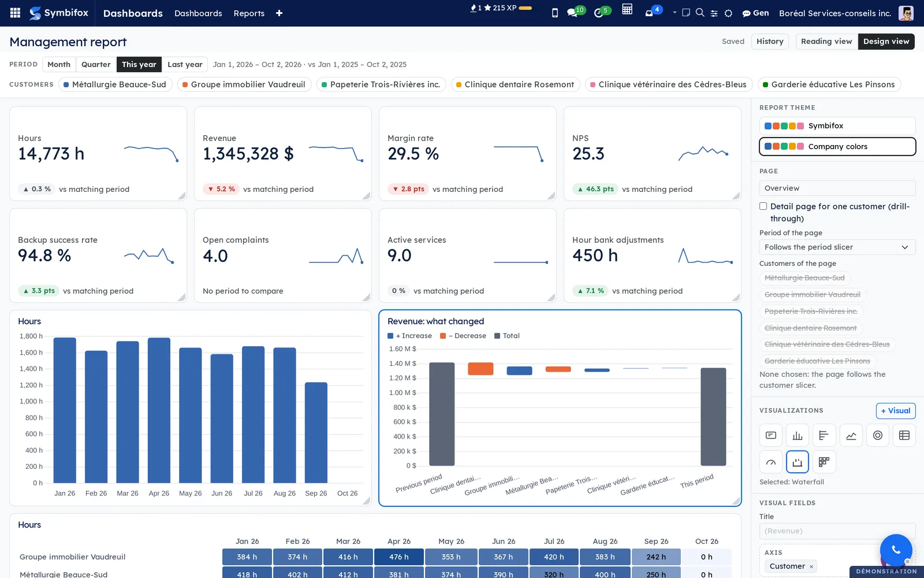The width and height of the screenshot is (924, 578).
Task: Open the calculator icon
Action: (627, 9)
